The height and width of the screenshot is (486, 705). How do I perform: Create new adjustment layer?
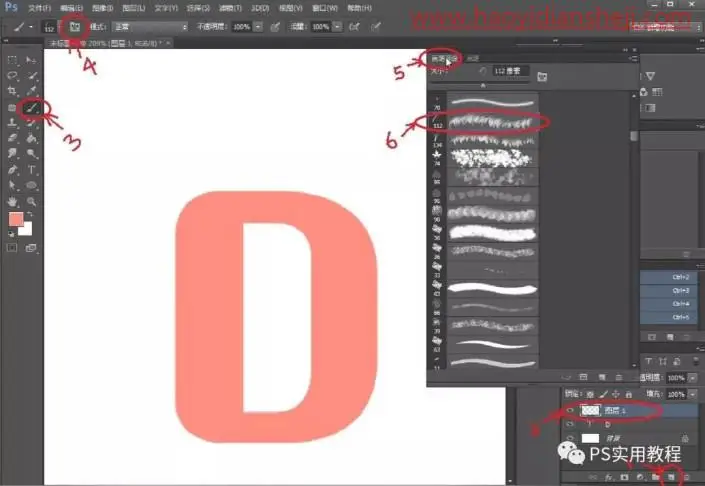[640, 477]
